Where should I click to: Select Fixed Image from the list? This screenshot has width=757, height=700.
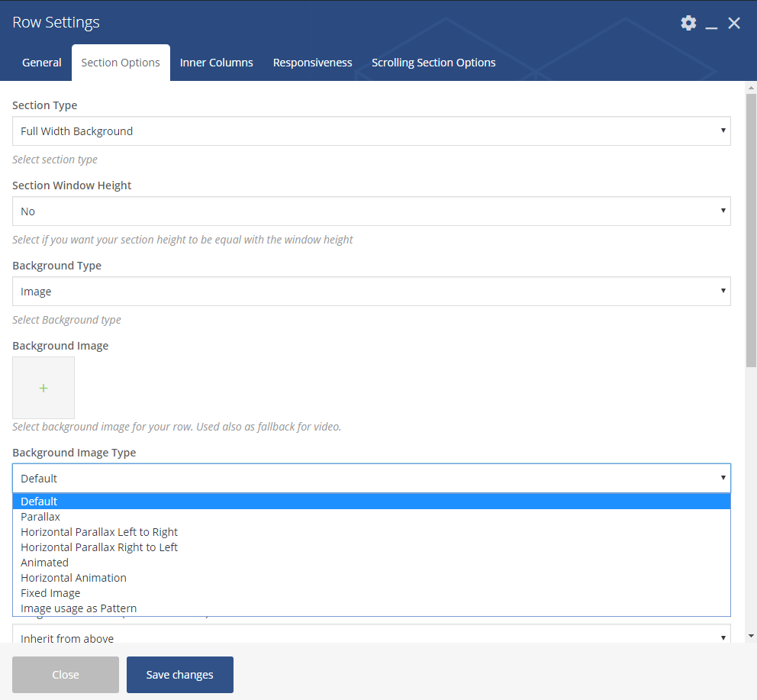(50, 593)
